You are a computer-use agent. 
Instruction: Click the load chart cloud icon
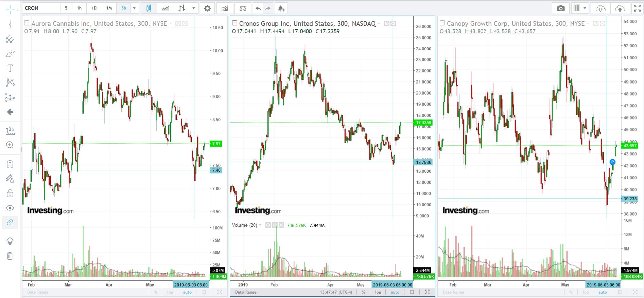tap(601, 8)
